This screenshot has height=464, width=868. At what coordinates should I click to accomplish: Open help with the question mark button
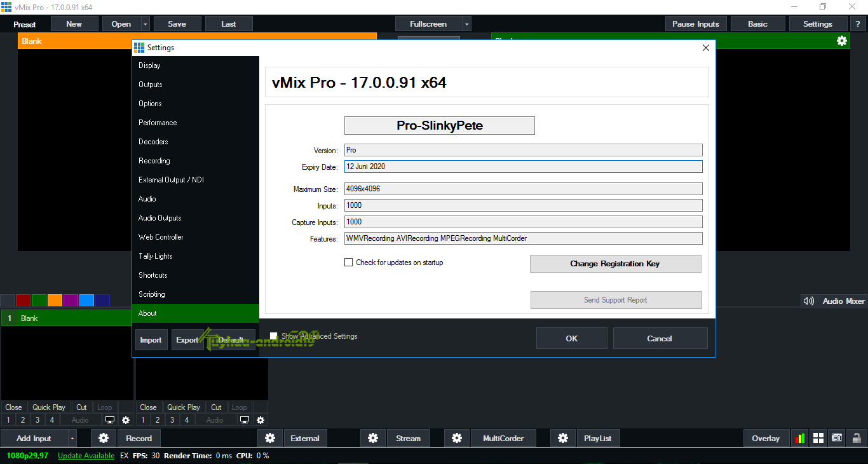858,24
